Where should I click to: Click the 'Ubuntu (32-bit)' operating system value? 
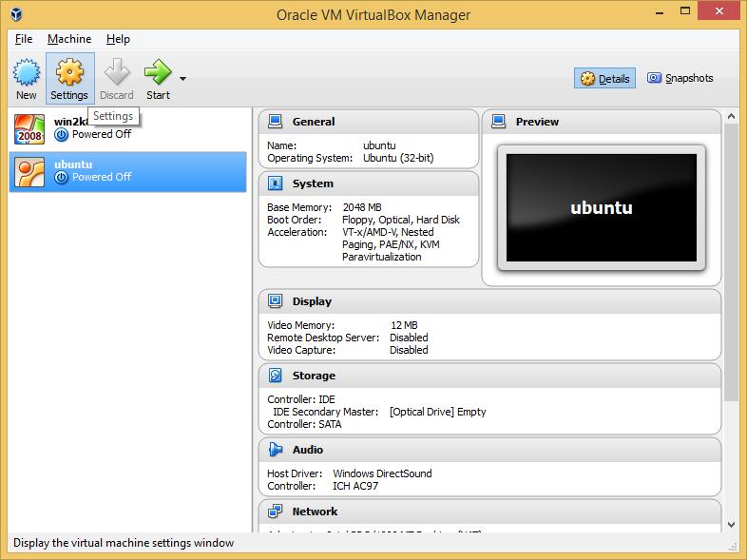(x=398, y=158)
